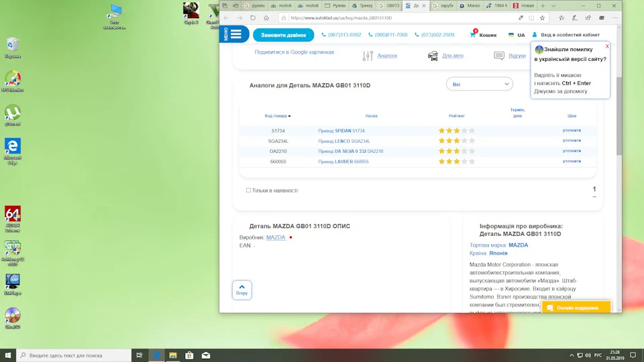Select the UltraISO desktop shortcut
This screenshot has width=644, height=362.
[12, 318]
